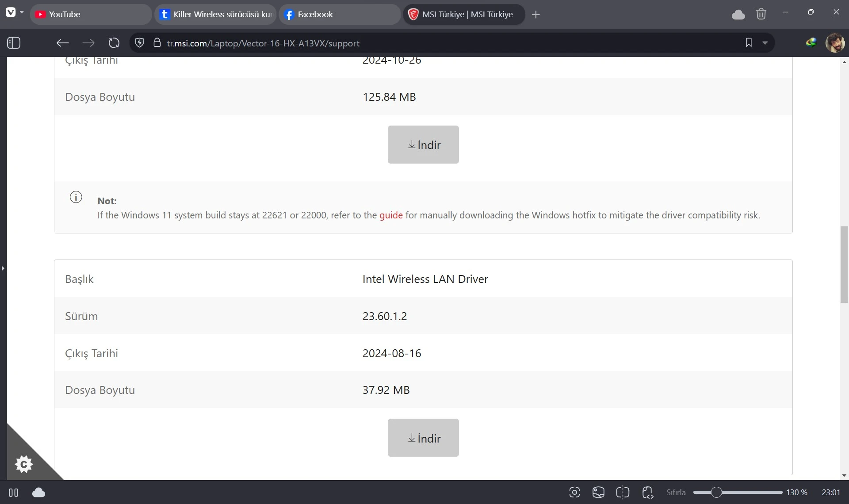849x504 pixels.
Task: Toggle the panel from the status bar
Action: point(13,493)
